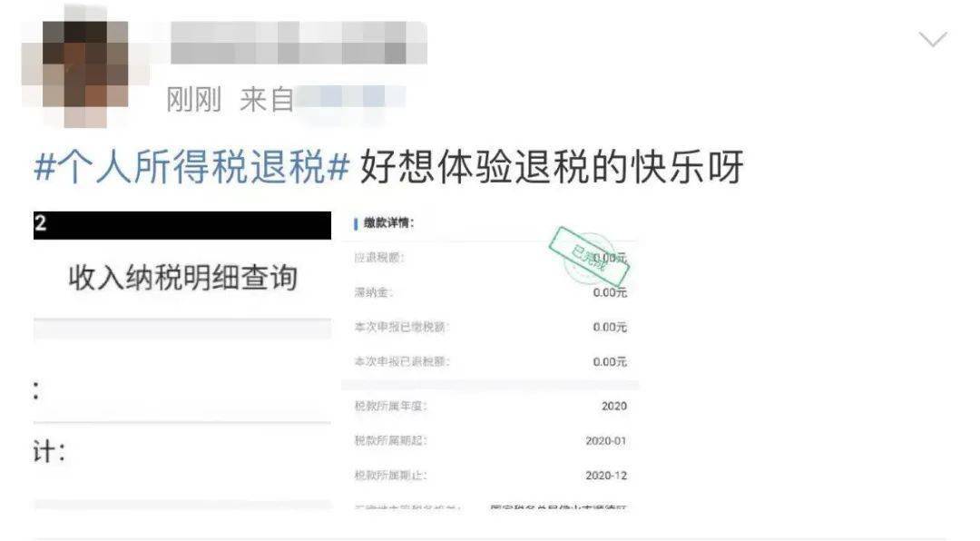980x541 pixels.
Task: Click the blue marker beside 缴款详情
Action: [356, 223]
